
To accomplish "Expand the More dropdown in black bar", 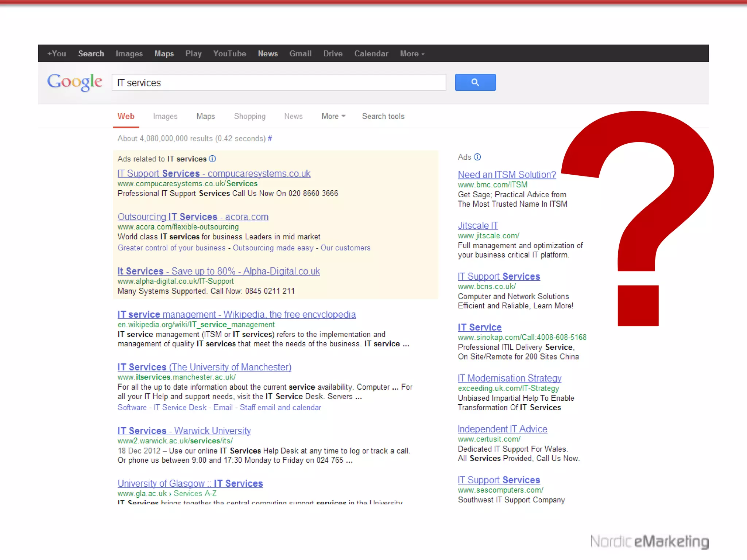I will coord(412,54).
